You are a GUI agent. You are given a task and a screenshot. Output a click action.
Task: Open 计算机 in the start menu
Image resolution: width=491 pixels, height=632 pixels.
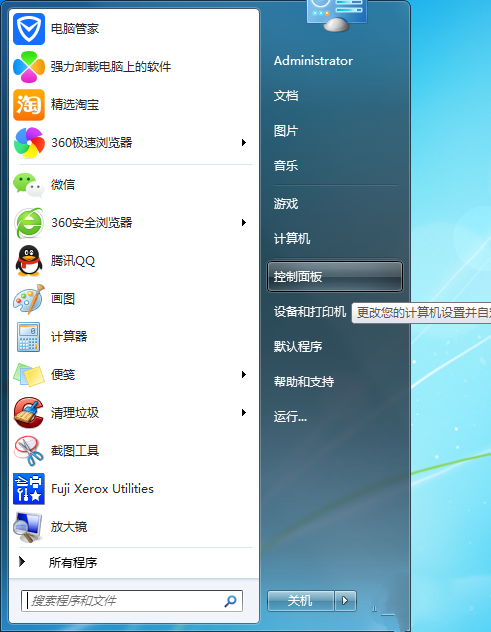pos(292,239)
